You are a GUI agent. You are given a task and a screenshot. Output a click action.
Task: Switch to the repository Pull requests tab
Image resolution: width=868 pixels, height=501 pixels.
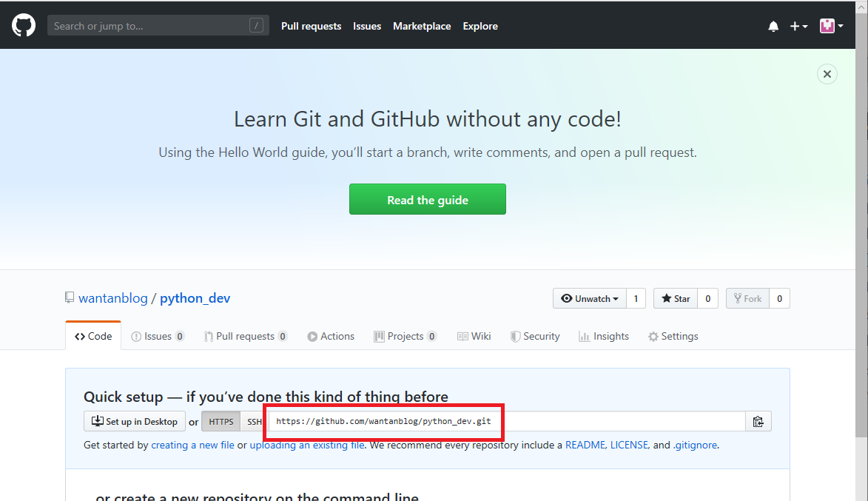click(245, 336)
